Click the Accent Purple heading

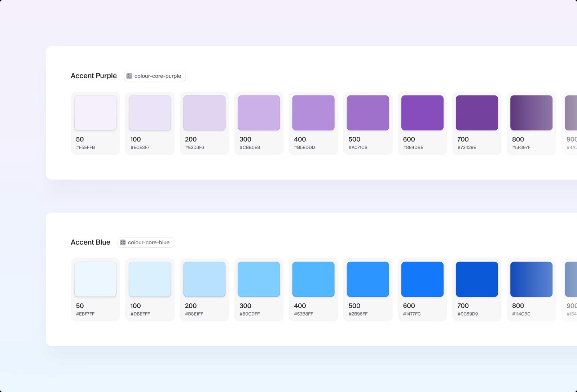click(94, 76)
